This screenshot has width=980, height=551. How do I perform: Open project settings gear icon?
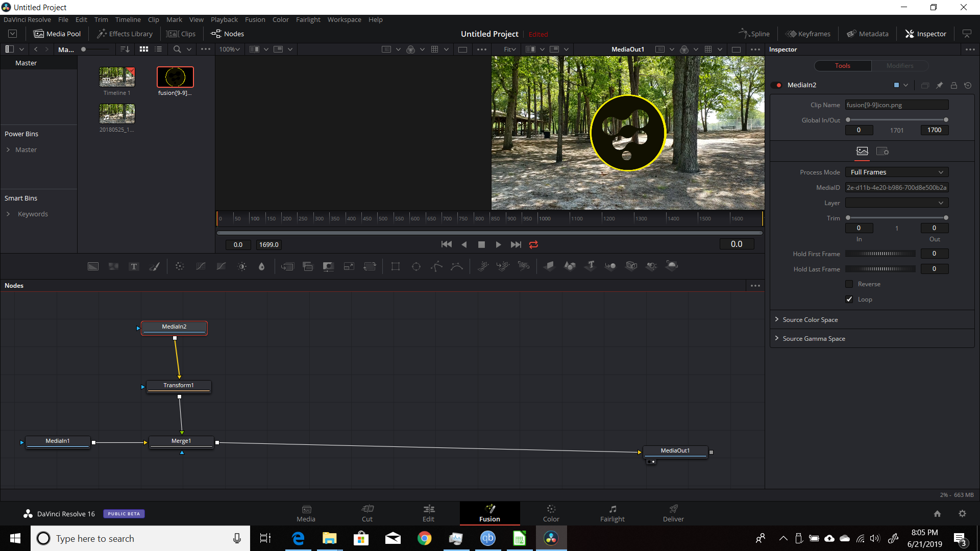tap(962, 514)
